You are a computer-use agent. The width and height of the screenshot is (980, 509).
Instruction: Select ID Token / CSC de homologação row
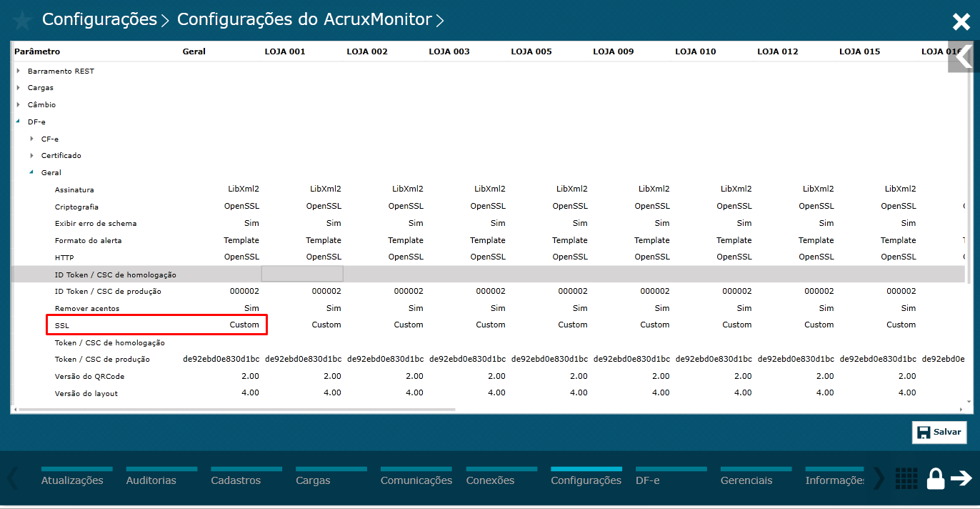tap(487, 275)
